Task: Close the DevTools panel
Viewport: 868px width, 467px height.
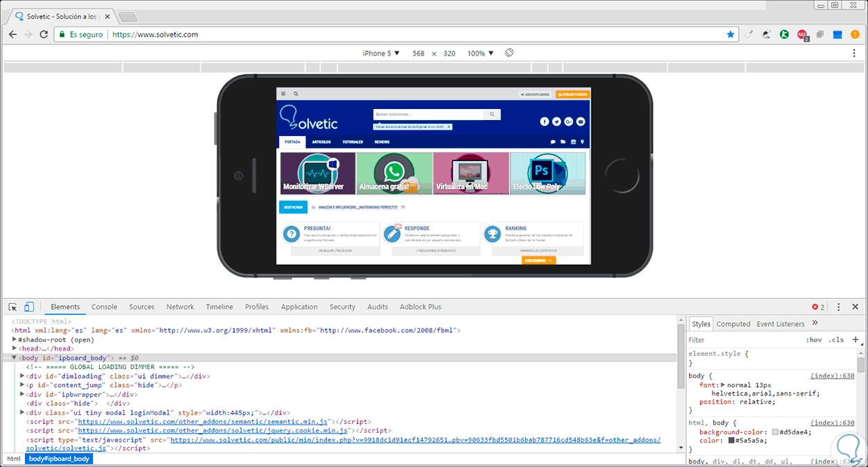Action: (856, 307)
